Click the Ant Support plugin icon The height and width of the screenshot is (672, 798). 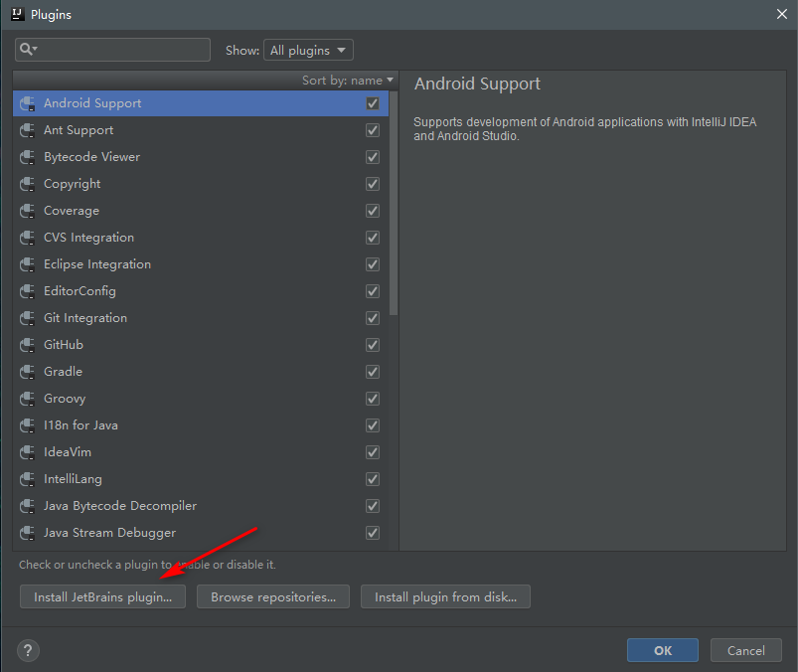[x=28, y=130]
